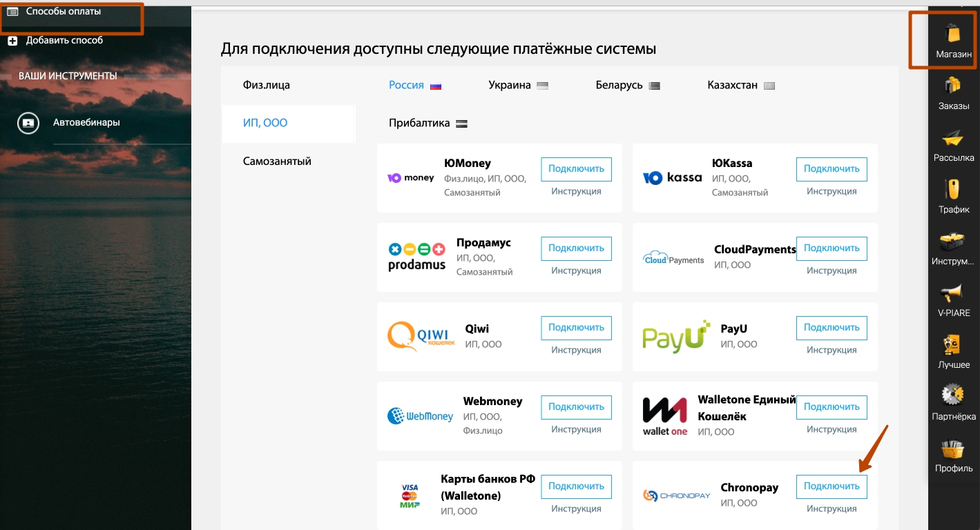The width and height of the screenshot is (980, 530).
Task: Select the ИП, ООО tab
Action: pyautogui.click(x=289, y=124)
